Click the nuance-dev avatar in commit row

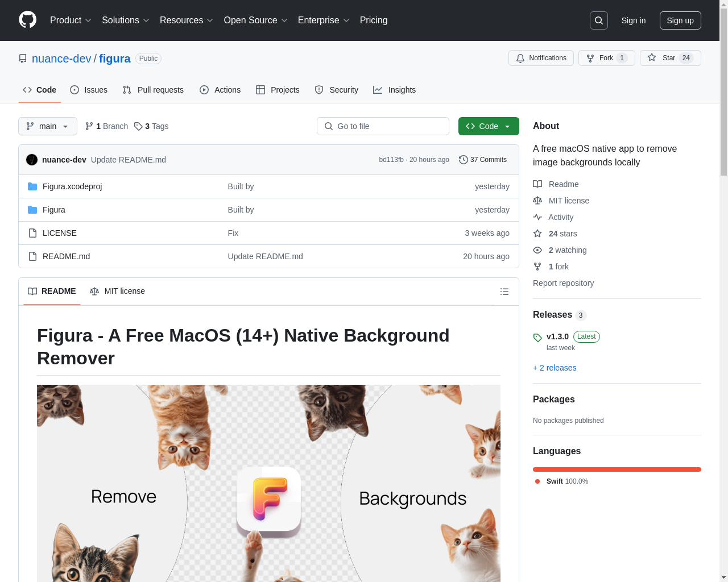[x=32, y=160]
